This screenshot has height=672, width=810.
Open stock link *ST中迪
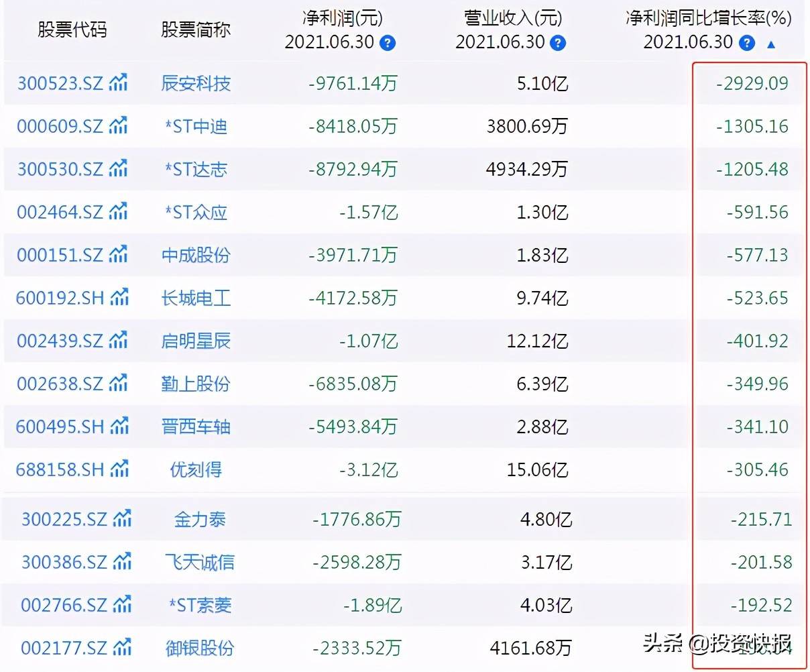pos(196,126)
